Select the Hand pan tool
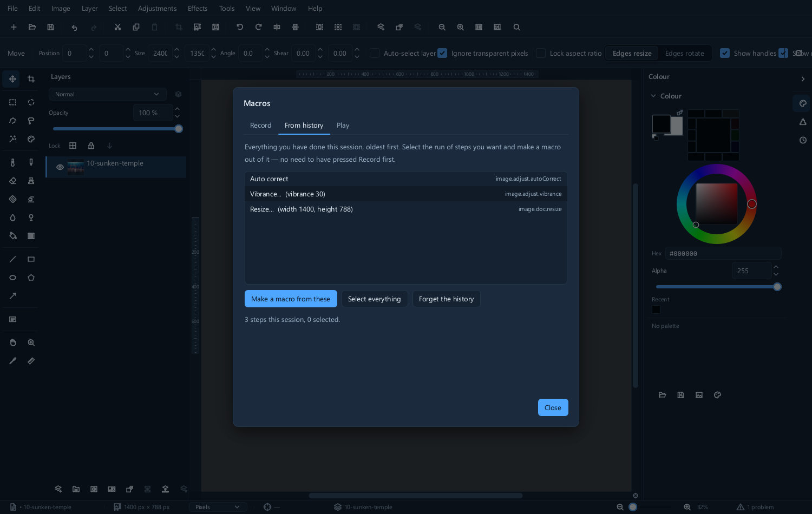Viewport: 812px width, 514px height. point(12,342)
